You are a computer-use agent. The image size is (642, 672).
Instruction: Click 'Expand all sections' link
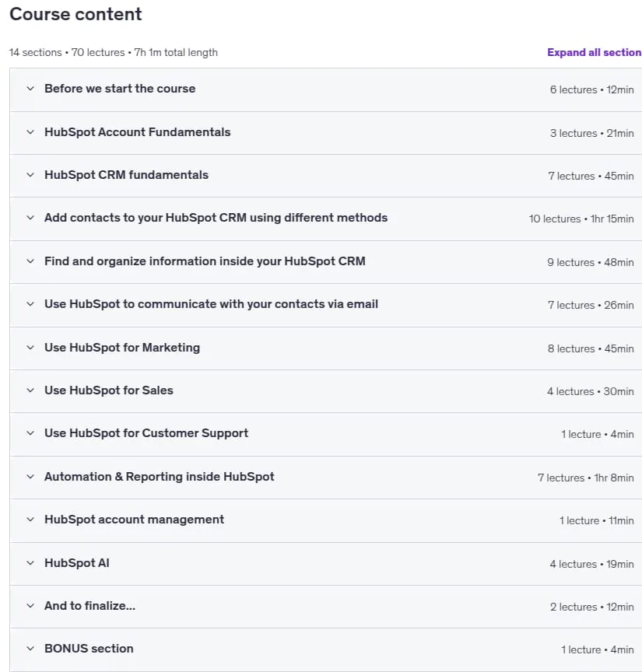point(594,52)
